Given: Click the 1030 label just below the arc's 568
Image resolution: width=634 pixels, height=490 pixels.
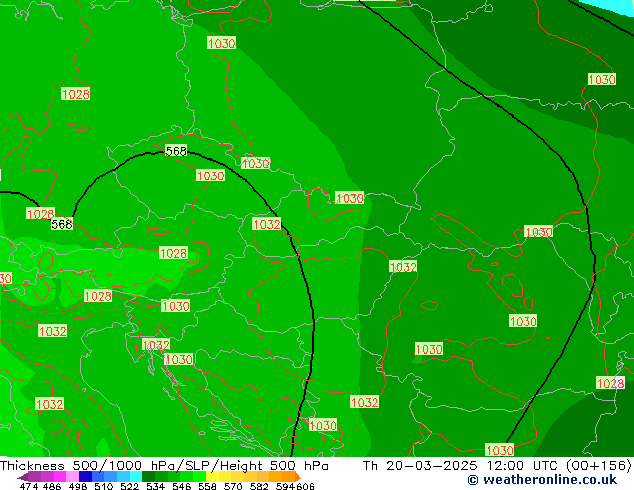Looking at the screenshot, I should (210, 175).
